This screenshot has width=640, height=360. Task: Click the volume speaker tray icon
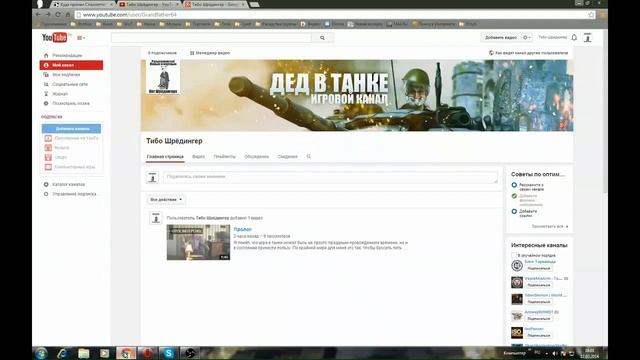click(x=554, y=353)
